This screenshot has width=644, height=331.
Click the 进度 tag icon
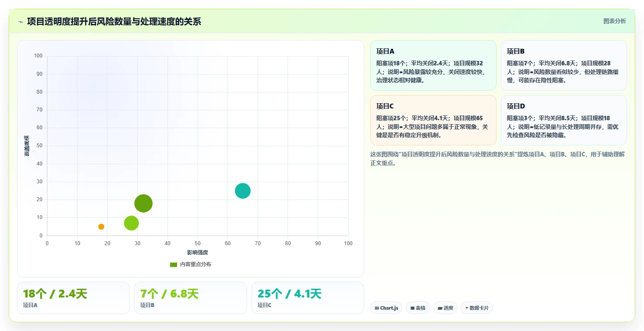[x=440, y=308]
